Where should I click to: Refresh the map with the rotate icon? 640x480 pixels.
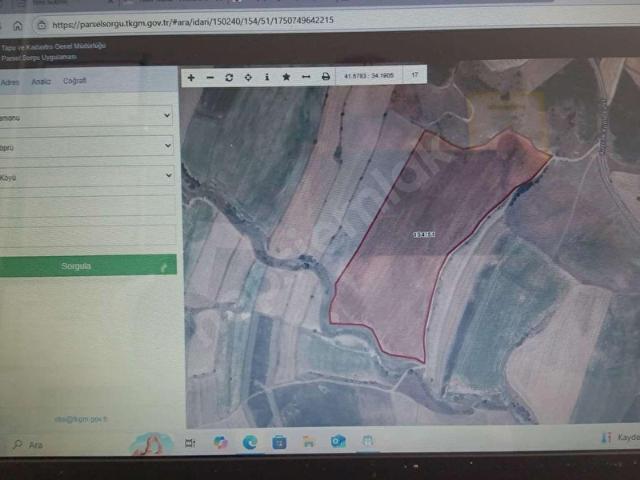[229, 77]
